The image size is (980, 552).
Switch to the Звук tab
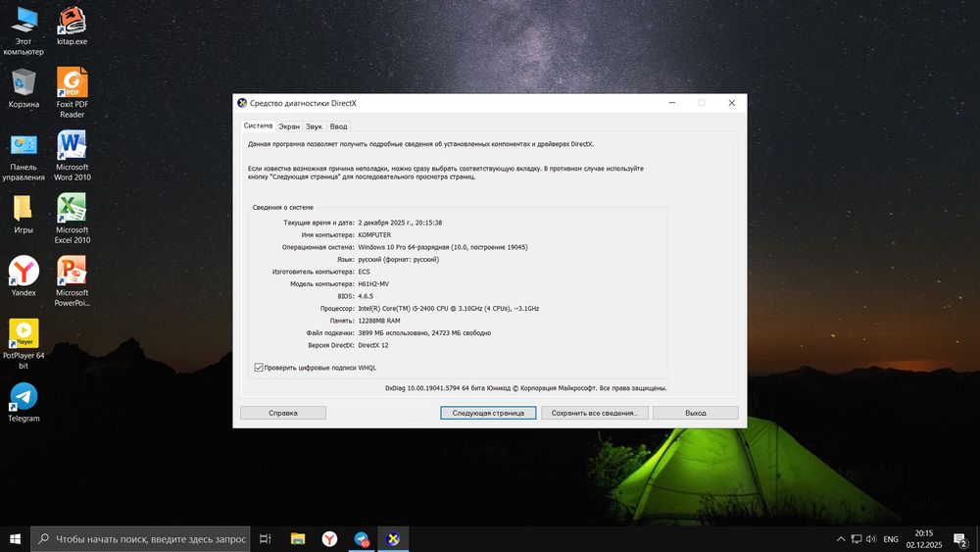[x=314, y=126]
